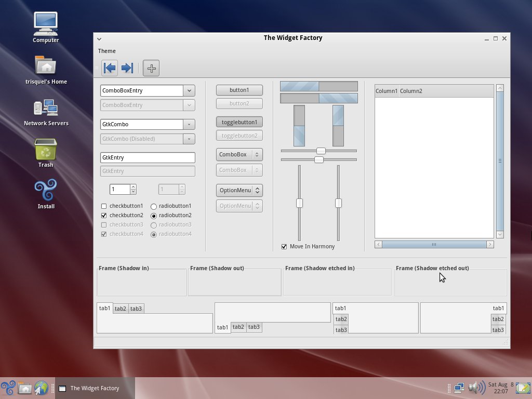
Task: Open the Computer desktop icon
Action: click(46, 23)
